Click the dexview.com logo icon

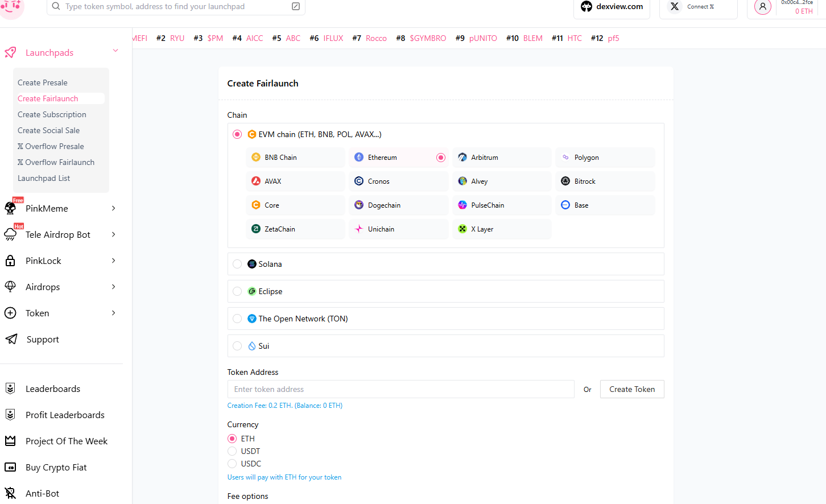(x=587, y=6)
